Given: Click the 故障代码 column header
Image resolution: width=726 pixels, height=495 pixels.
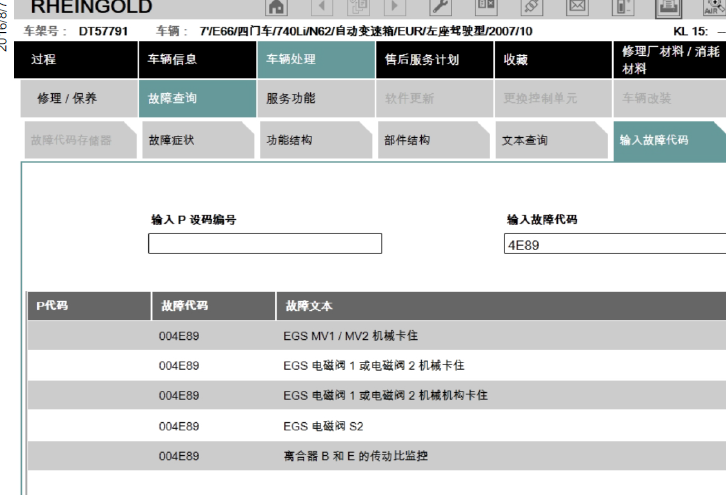Looking at the screenshot, I should point(213,306).
